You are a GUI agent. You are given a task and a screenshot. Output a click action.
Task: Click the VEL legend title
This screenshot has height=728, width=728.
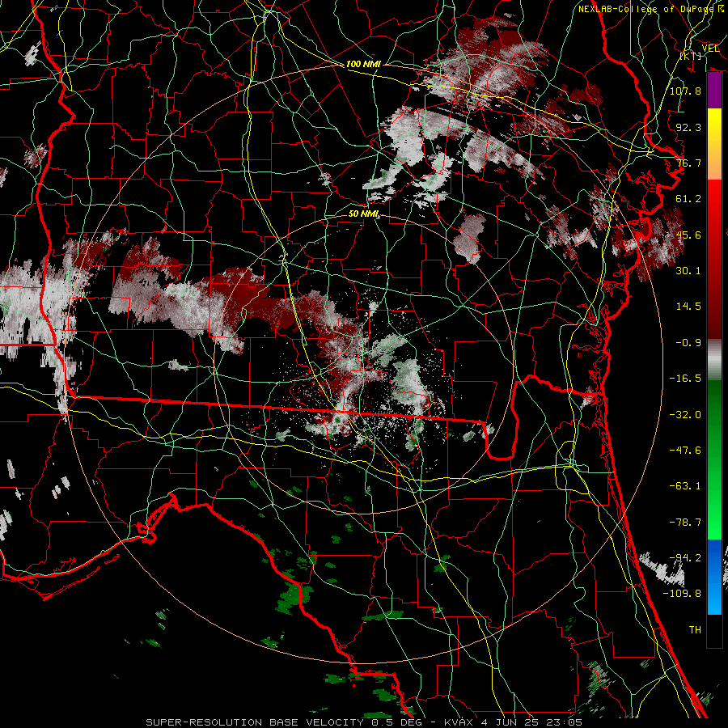pos(710,49)
